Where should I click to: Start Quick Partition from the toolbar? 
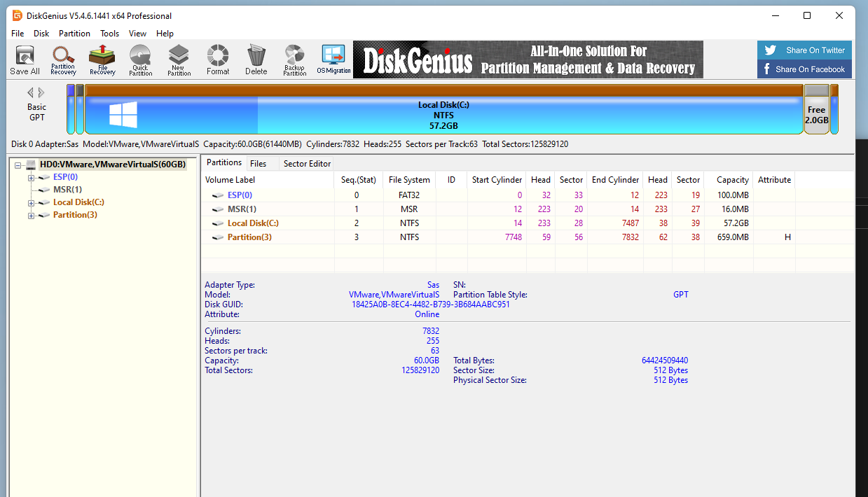(141, 60)
